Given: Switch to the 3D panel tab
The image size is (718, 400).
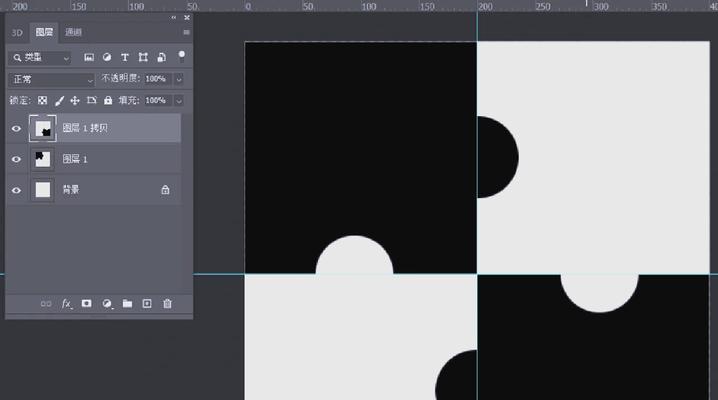Looking at the screenshot, I should (17, 33).
